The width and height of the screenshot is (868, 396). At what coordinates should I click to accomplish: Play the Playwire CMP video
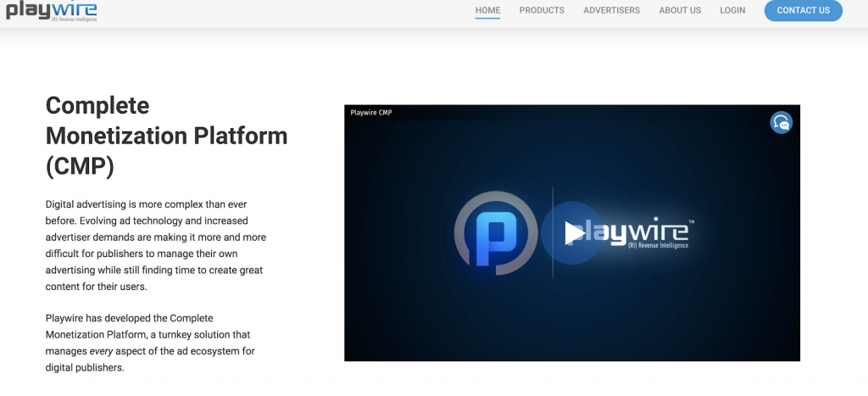tap(572, 232)
